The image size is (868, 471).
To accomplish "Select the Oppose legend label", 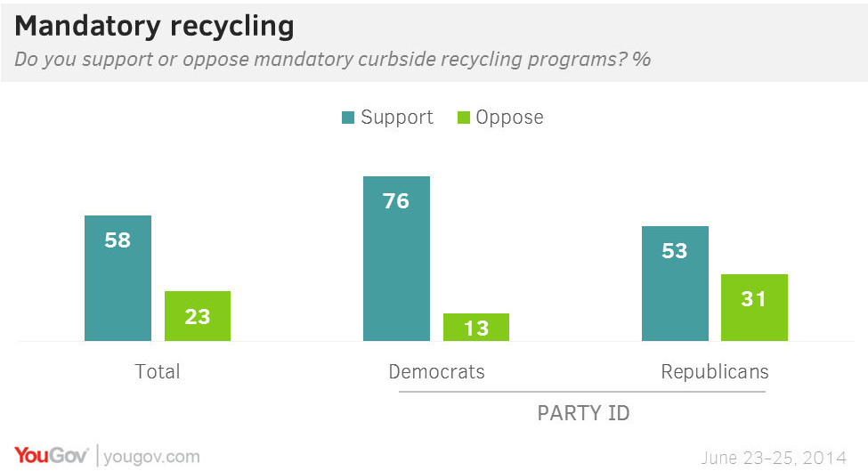I will click(509, 118).
